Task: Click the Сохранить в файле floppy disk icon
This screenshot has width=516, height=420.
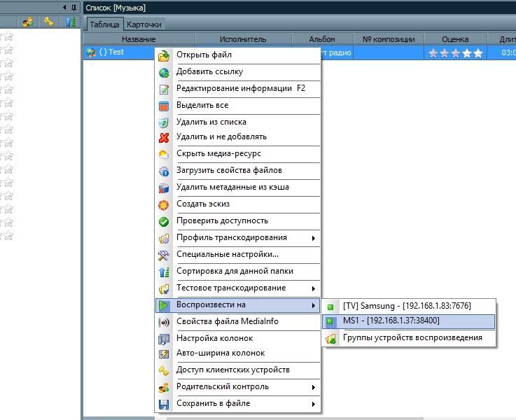Action: pos(164,404)
